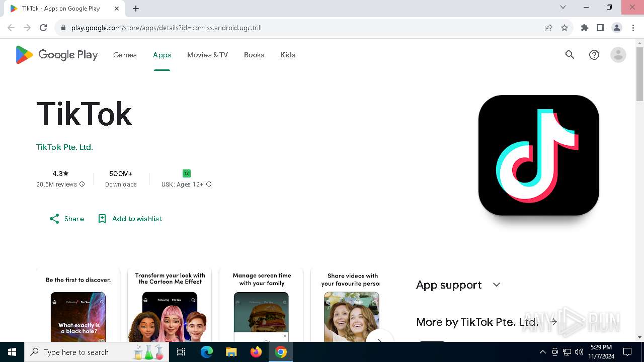Click the TikTok app icon image

[538, 155]
